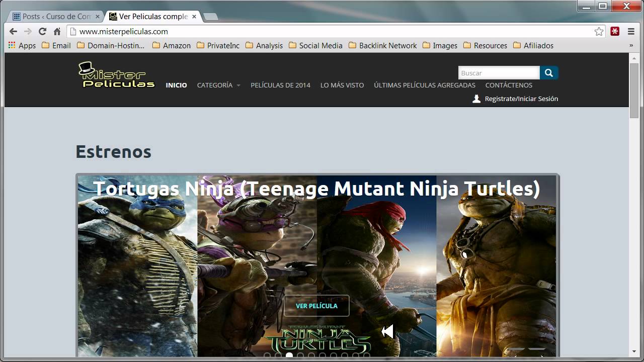
Task: Bookmark this page with the star icon
Action: (x=599, y=31)
